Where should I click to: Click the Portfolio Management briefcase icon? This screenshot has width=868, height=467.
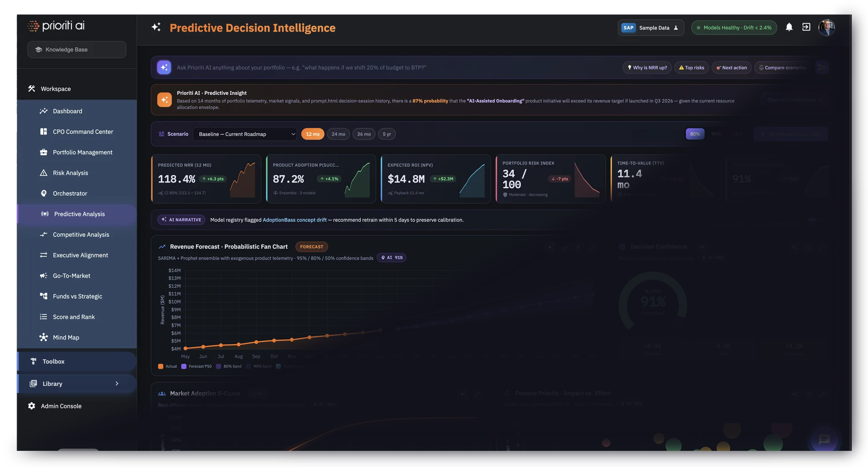(43, 152)
